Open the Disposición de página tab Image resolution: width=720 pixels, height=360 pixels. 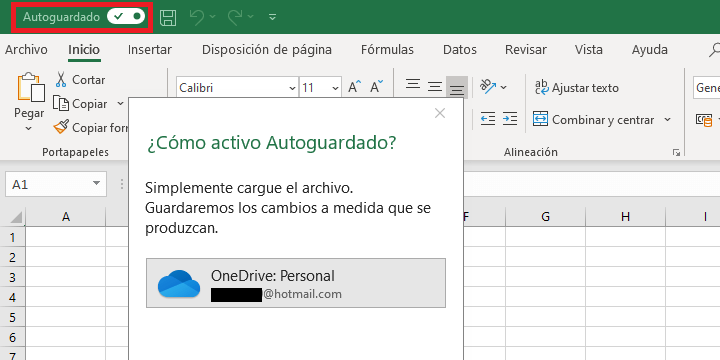tap(267, 49)
